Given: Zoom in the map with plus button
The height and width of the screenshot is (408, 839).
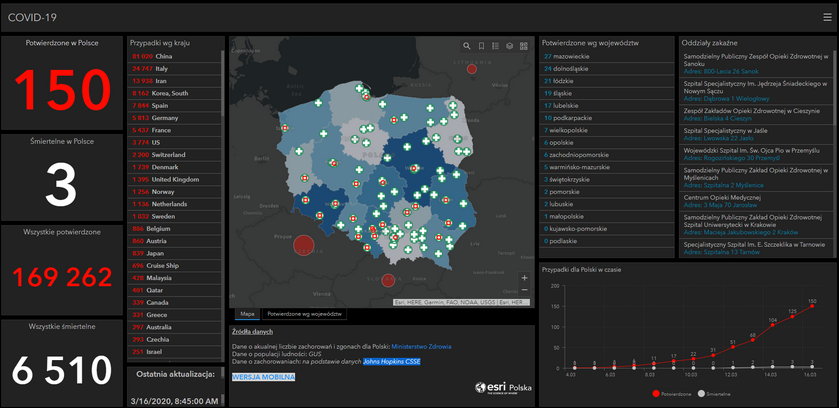Looking at the screenshot, I should click(x=525, y=277).
